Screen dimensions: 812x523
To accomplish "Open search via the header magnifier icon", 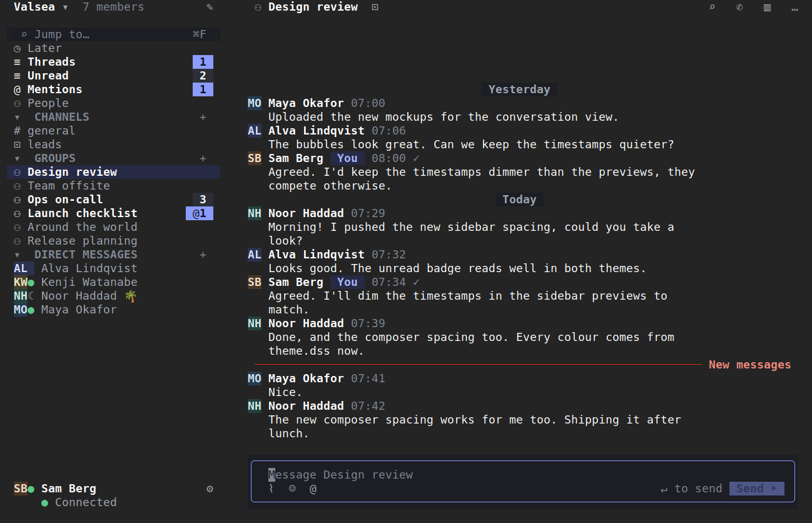I will click(x=712, y=8).
